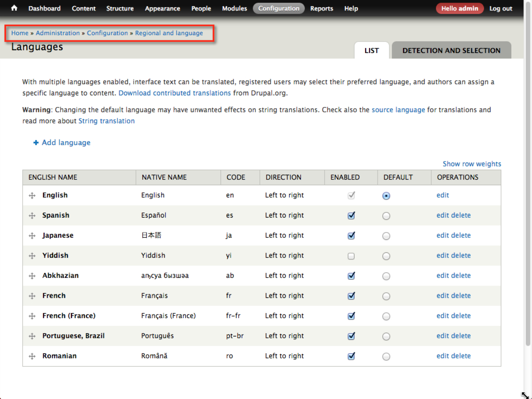Screen dimensions: 532x399
Task: Click the Home icon in admin toolbar
Action: [14, 8]
